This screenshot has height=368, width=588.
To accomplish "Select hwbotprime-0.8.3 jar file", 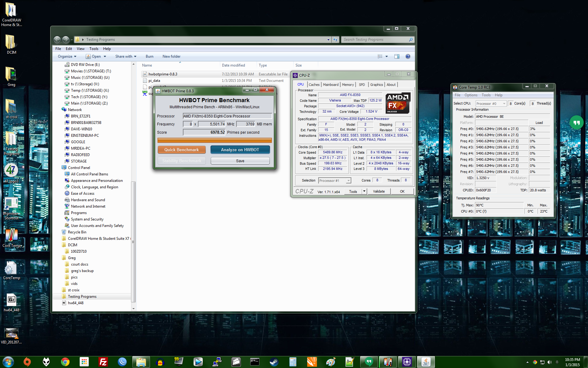I will pyautogui.click(x=163, y=74).
